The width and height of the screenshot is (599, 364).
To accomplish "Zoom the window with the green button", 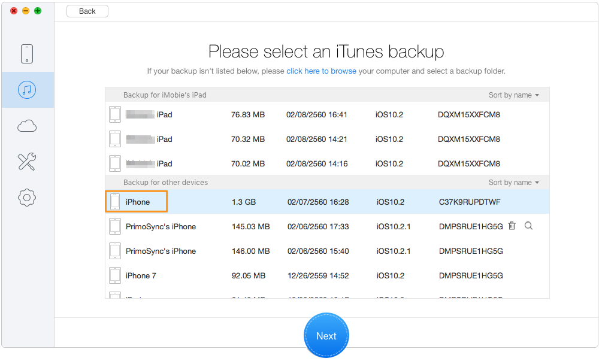I will click(x=37, y=11).
